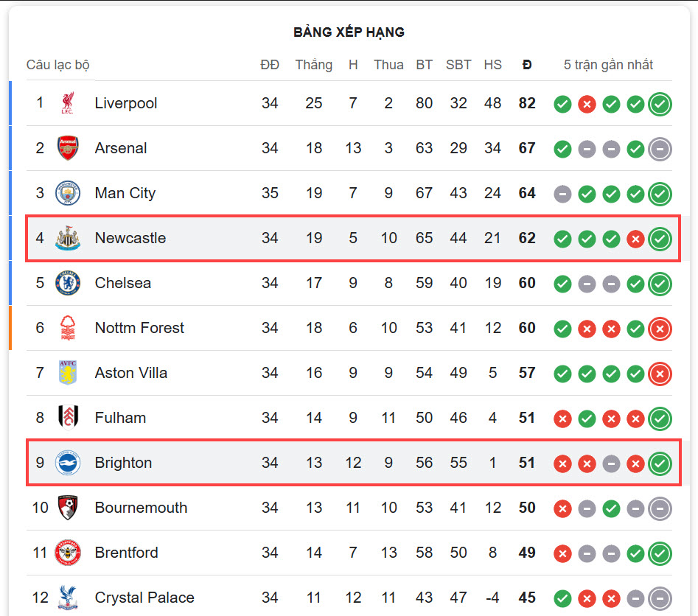Click Liverpool's latest match win indicator
698x616 pixels.
point(660,104)
